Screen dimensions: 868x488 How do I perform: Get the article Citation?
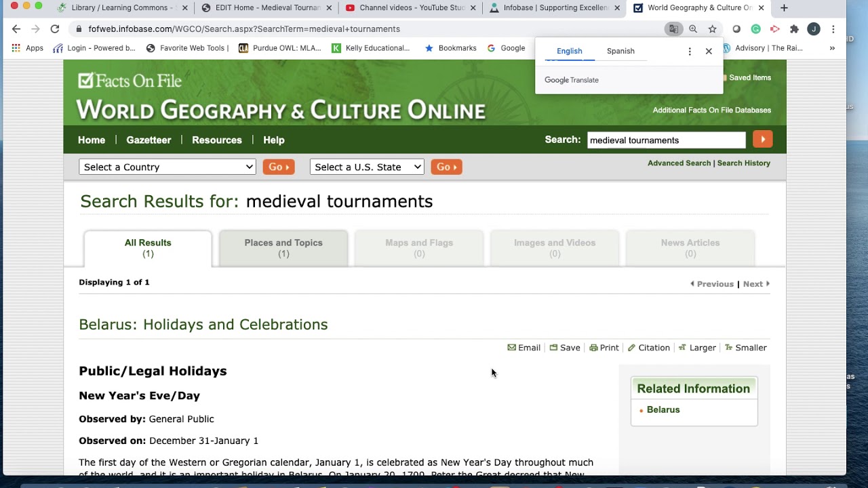(649, 348)
